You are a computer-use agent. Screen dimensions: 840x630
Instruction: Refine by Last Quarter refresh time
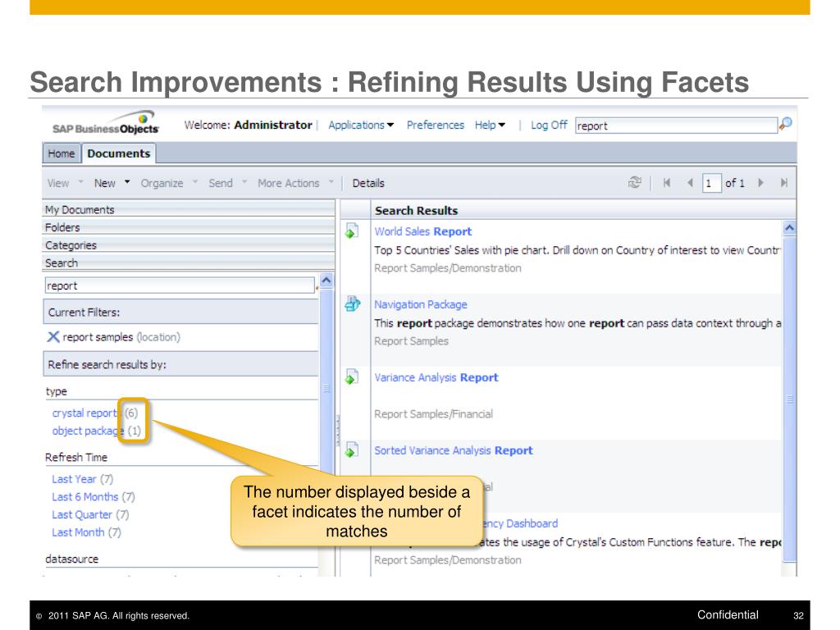pos(82,514)
